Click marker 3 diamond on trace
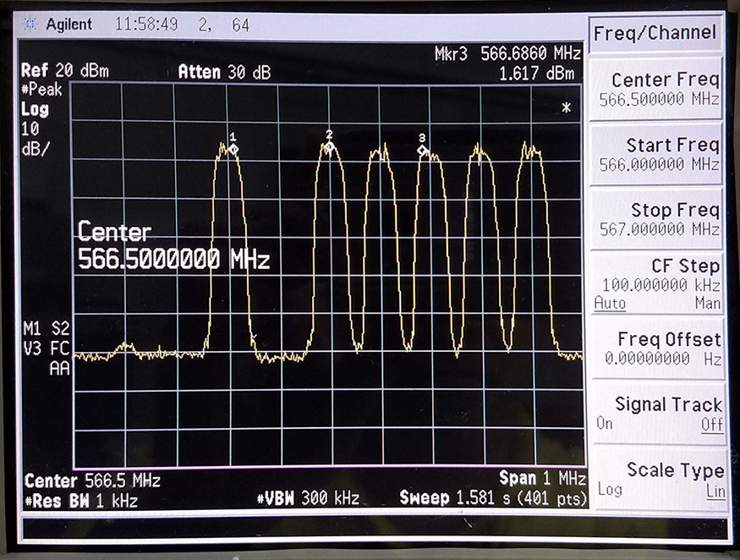740x560 pixels. (x=422, y=151)
